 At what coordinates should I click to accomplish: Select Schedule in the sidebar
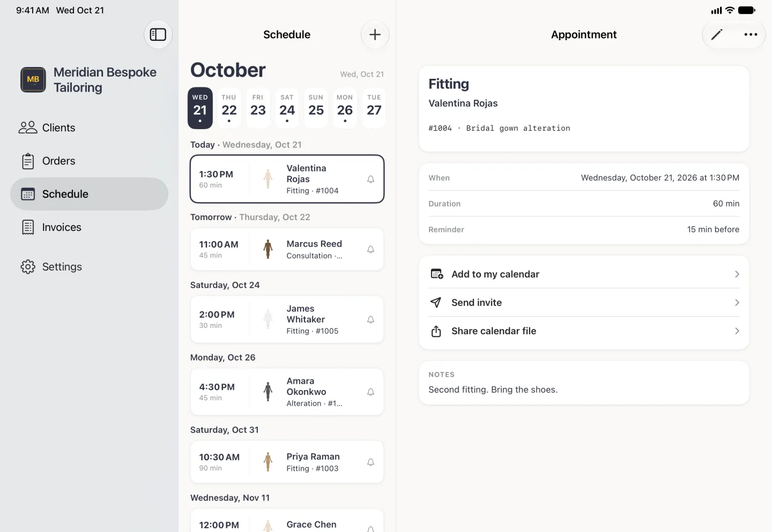(89, 194)
